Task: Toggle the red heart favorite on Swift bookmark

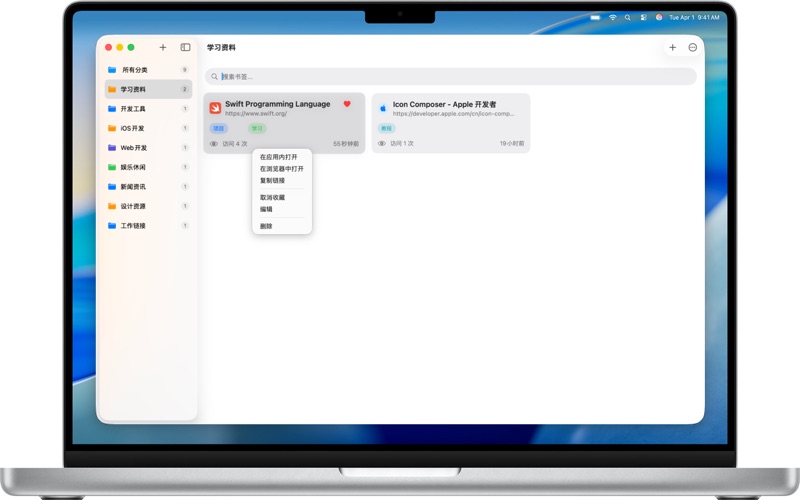Action: (x=347, y=104)
